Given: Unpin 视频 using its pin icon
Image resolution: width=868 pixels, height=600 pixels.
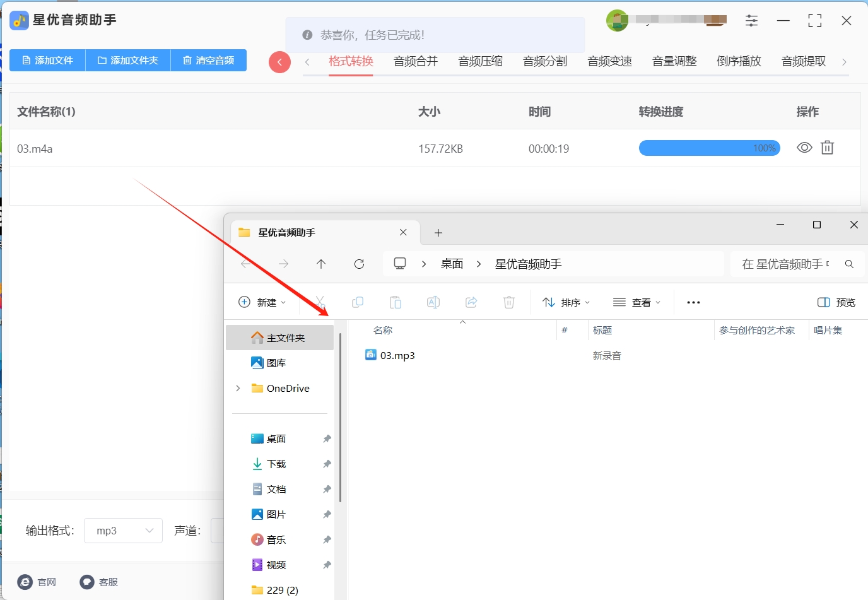Looking at the screenshot, I should [327, 565].
